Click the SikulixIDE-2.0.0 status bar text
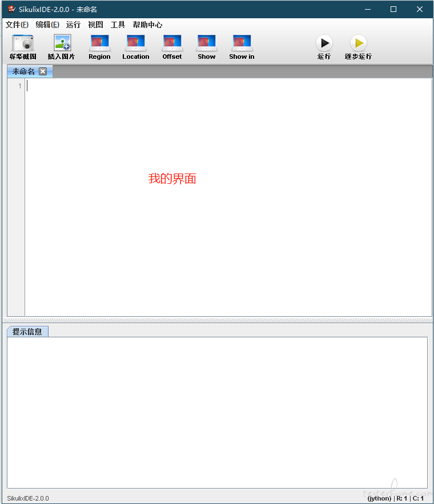Image resolution: width=434 pixels, height=504 pixels. [28, 498]
